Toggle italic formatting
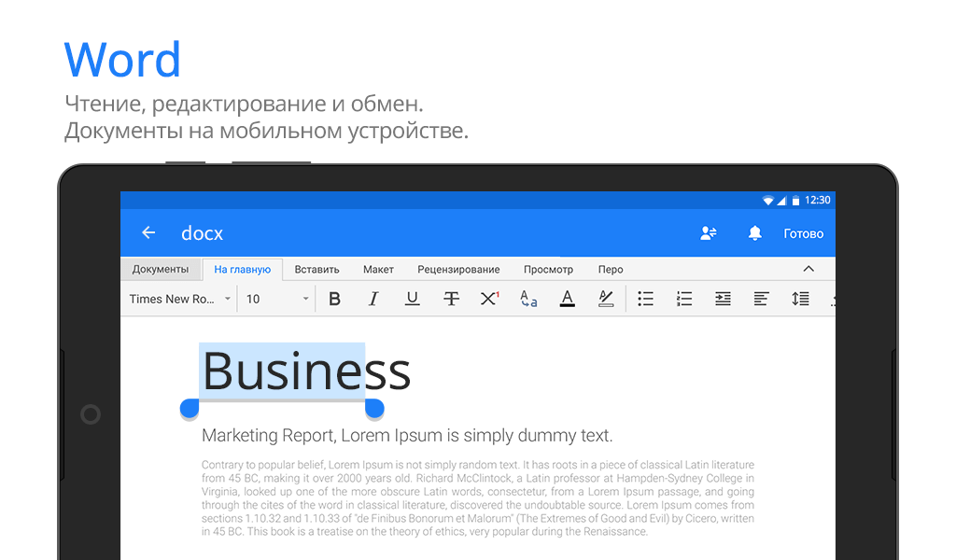956x560 pixels. [373, 299]
